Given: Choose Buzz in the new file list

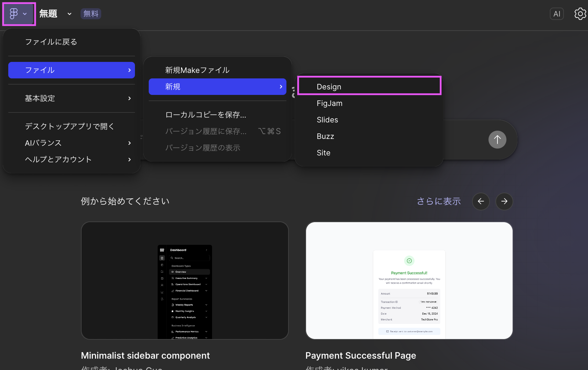Looking at the screenshot, I should 369,136.
